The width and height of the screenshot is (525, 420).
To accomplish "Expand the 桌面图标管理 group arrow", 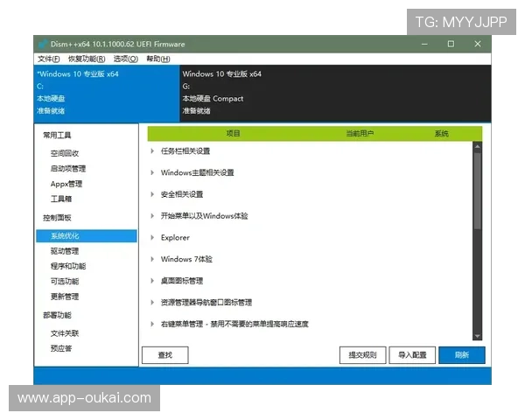I will coord(152,281).
